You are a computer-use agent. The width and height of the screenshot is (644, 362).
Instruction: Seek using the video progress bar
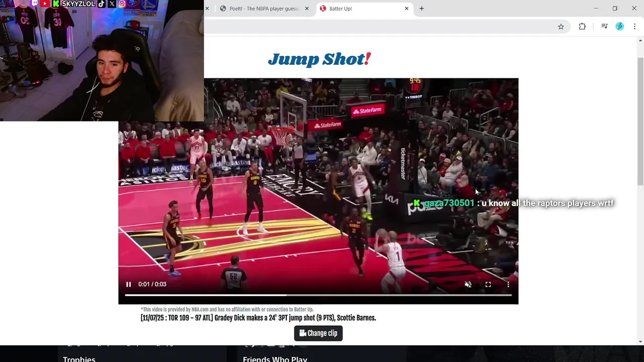[x=318, y=295]
